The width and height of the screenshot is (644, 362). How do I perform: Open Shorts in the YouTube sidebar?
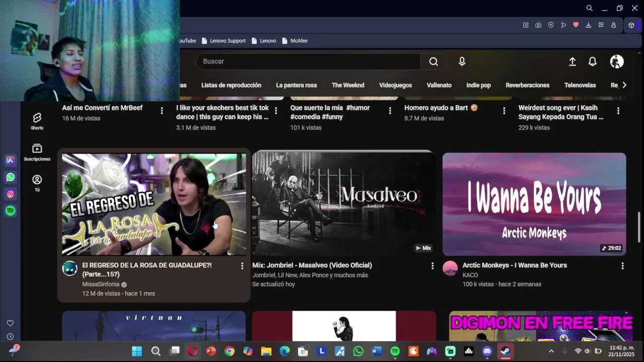point(37,121)
